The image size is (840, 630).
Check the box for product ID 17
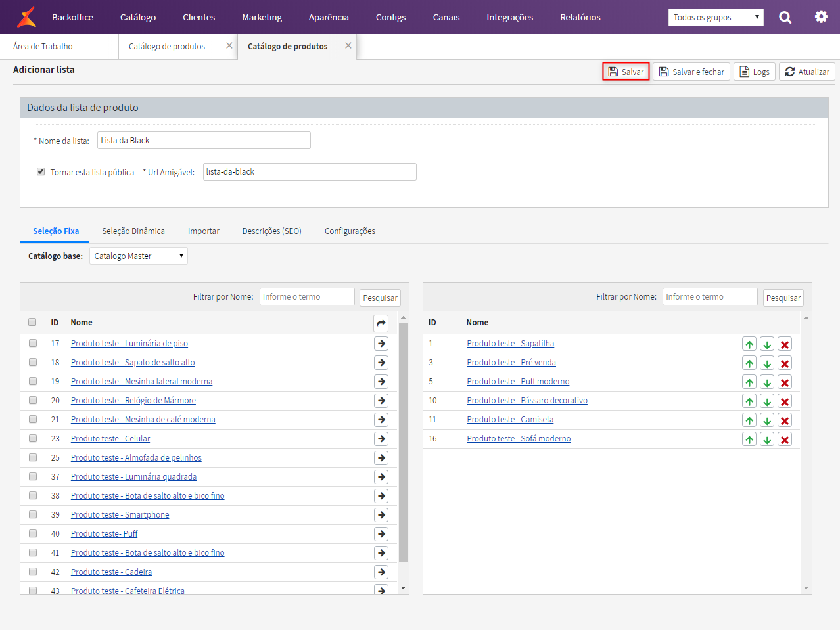coord(33,343)
